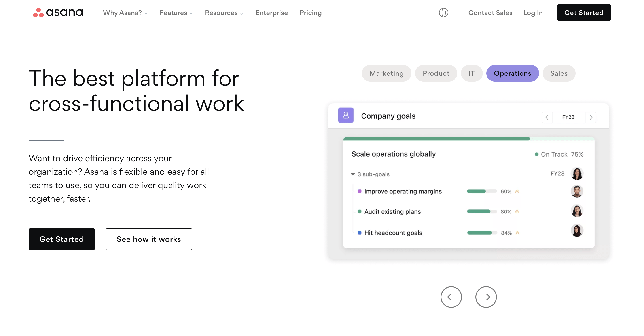Click the left arrow navigation icon
This screenshot has height=336, width=644.
[x=450, y=297]
